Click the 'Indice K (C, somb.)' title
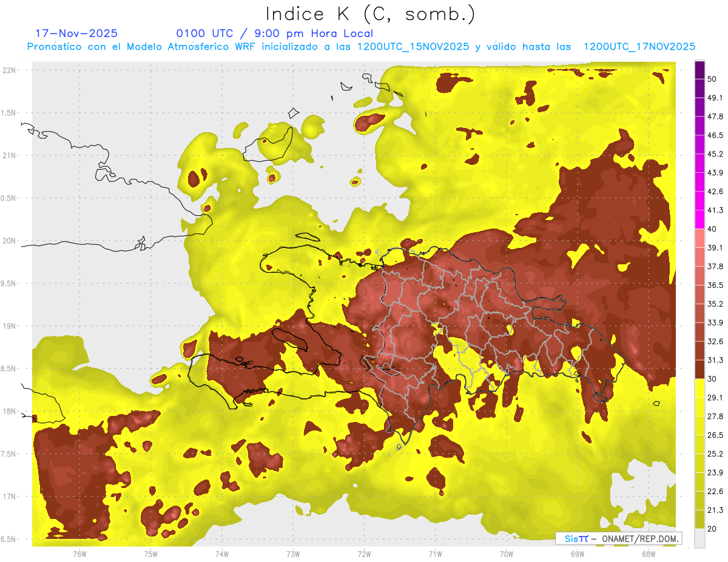The width and height of the screenshot is (728, 562). click(369, 14)
